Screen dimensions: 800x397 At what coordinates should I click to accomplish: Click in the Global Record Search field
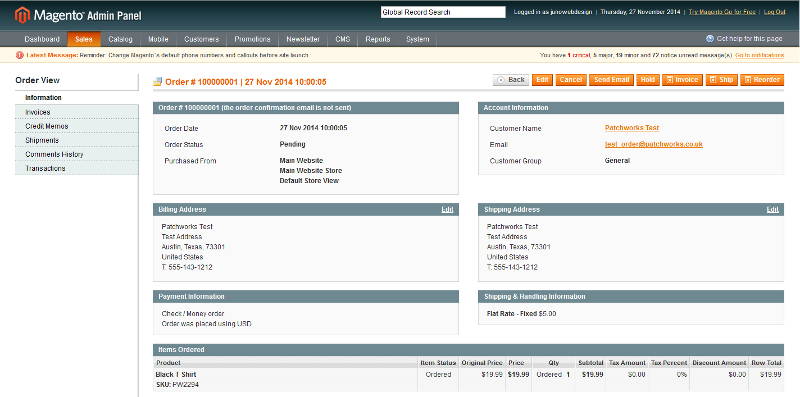coord(443,12)
